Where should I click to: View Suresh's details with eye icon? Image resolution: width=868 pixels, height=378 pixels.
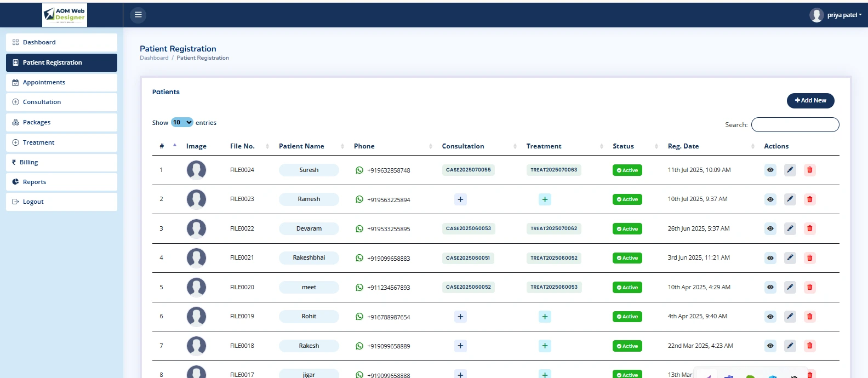(770, 170)
